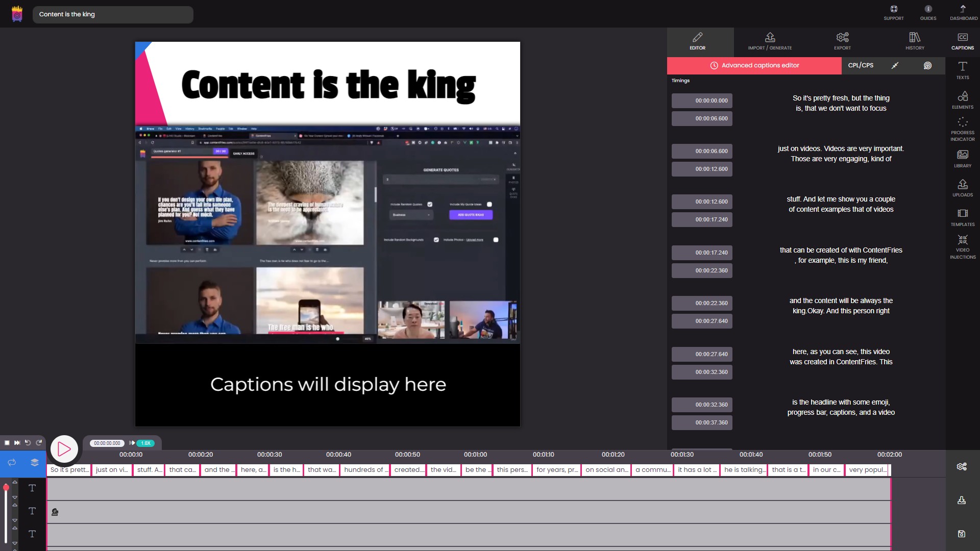This screenshot has width=980, height=551.
Task: Open the Progress Indicator panel
Action: pyautogui.click(x=962, y=128)
